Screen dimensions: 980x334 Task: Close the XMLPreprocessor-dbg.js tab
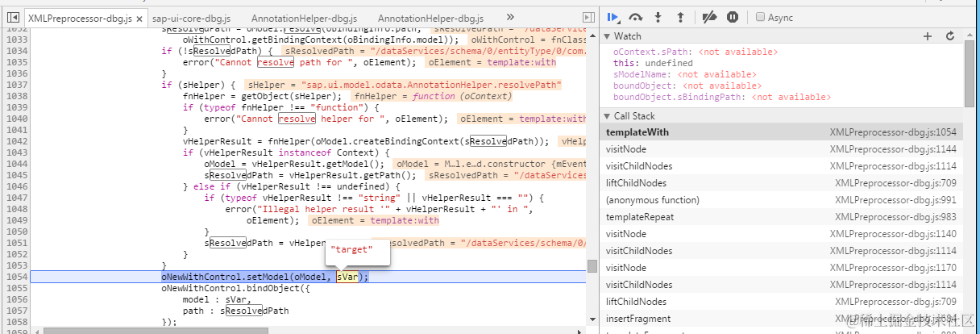(x=139, y=18)
